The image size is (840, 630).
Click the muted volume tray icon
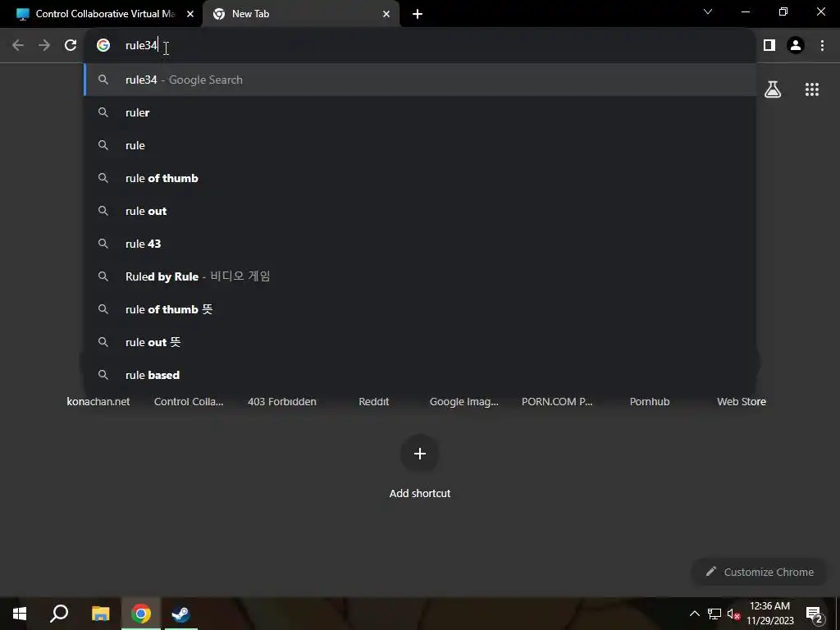tap(733, 614)
